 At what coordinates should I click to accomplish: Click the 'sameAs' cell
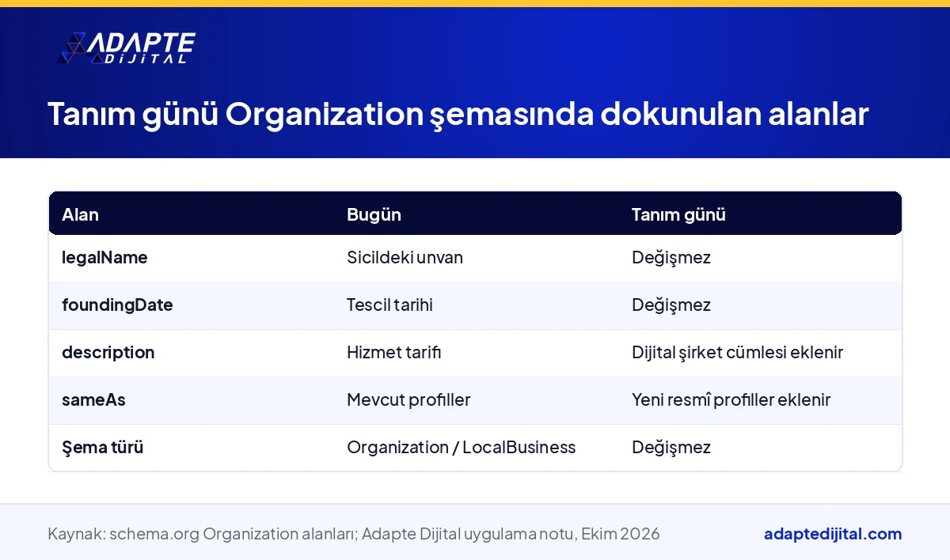click(93, 400)
